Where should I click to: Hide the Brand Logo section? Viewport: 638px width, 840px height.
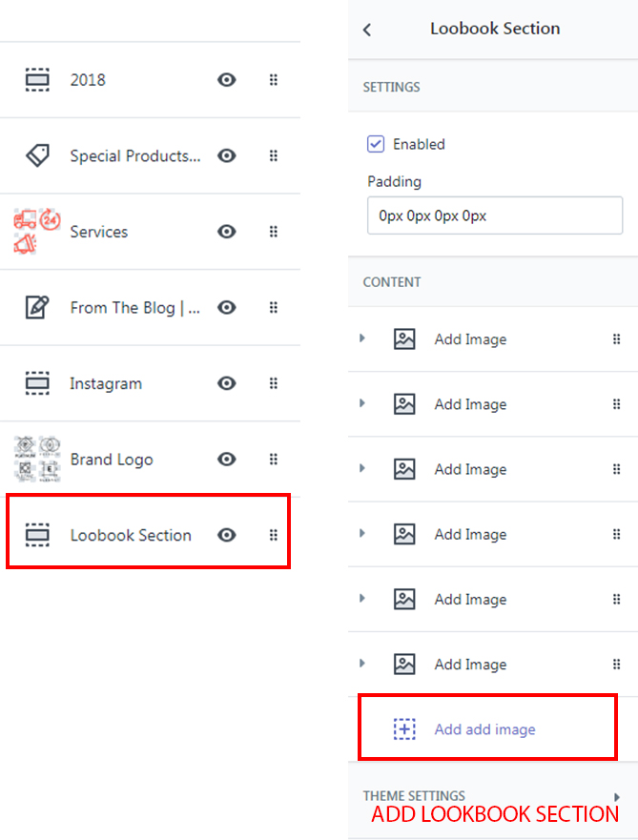pyautogui.click(x=227, y=460)
